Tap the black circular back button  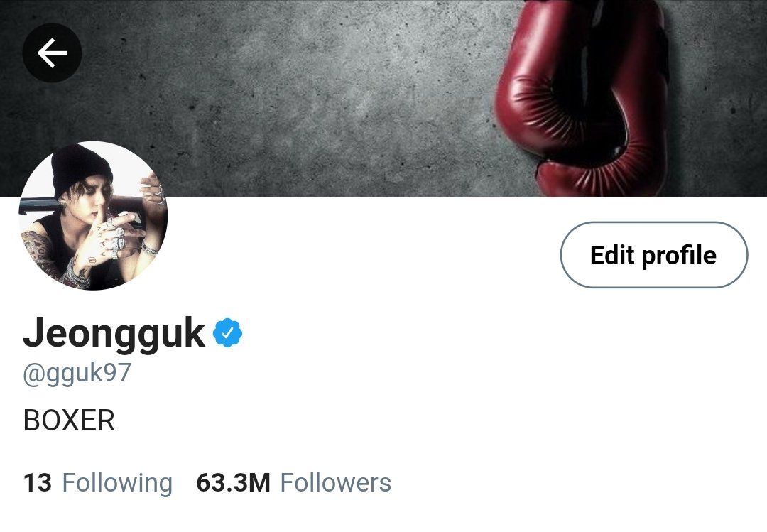(x=52, y=53)
